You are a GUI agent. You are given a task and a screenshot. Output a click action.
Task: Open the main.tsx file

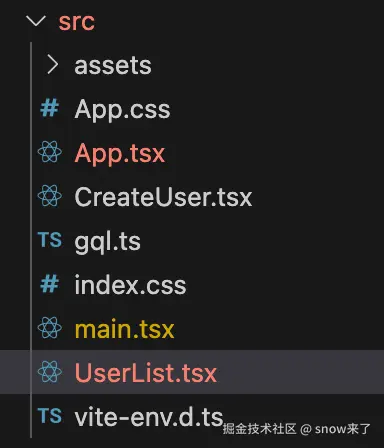[x=124, y=329]
